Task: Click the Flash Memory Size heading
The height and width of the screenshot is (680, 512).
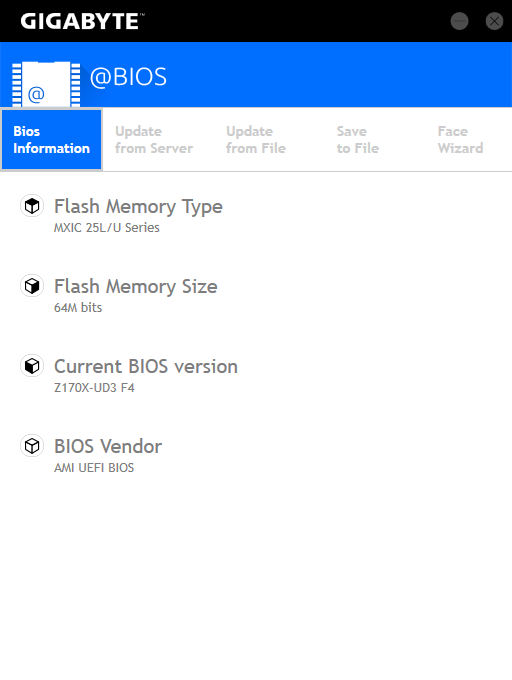Action: [x=136, y=286]
